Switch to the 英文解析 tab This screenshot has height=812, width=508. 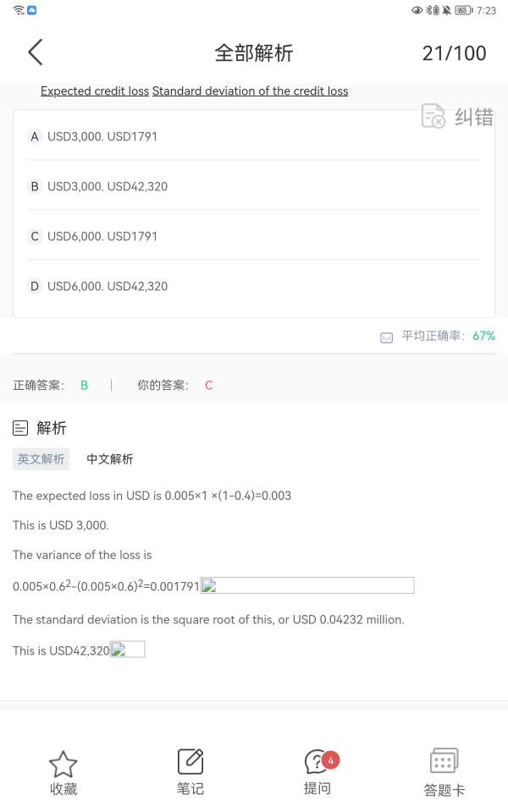[x=41, y=459]
